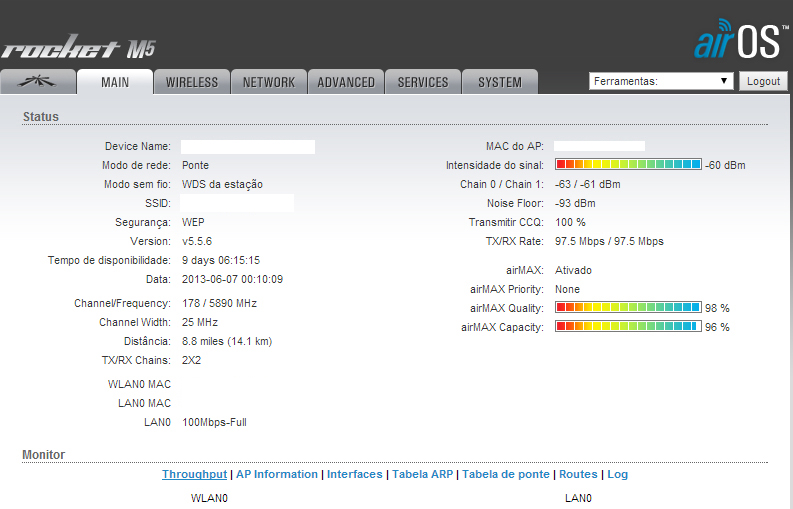This screenshot has height=509, width=793.
Task: Click the redacted Device Name field
Action: pos(248,147)
